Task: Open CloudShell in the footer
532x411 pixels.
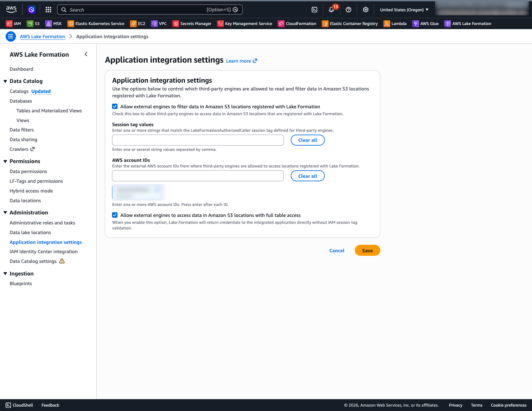Action: coord(19,405)
